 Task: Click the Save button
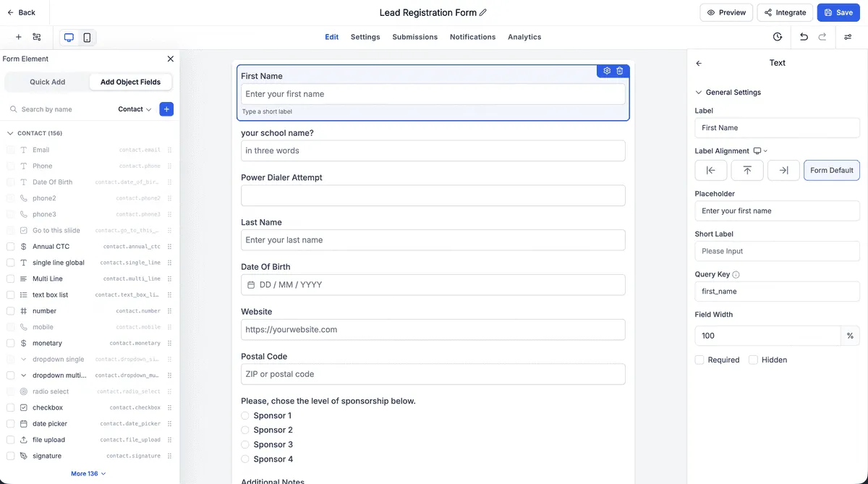838,12
